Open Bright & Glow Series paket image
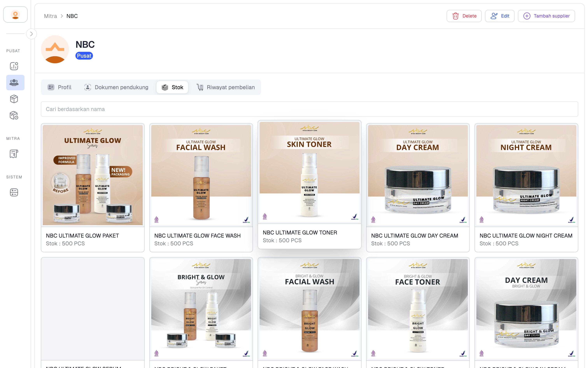 point(201,309)
